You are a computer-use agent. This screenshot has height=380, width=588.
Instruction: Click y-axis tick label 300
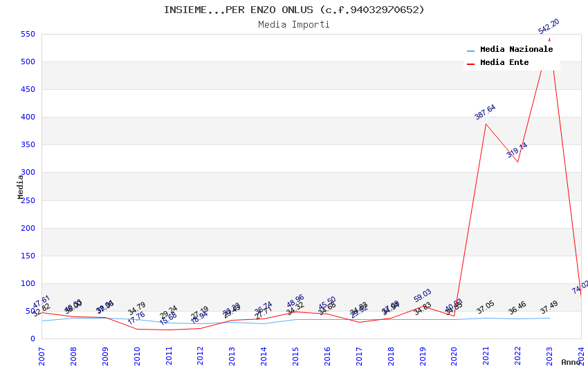pos(30,173)
